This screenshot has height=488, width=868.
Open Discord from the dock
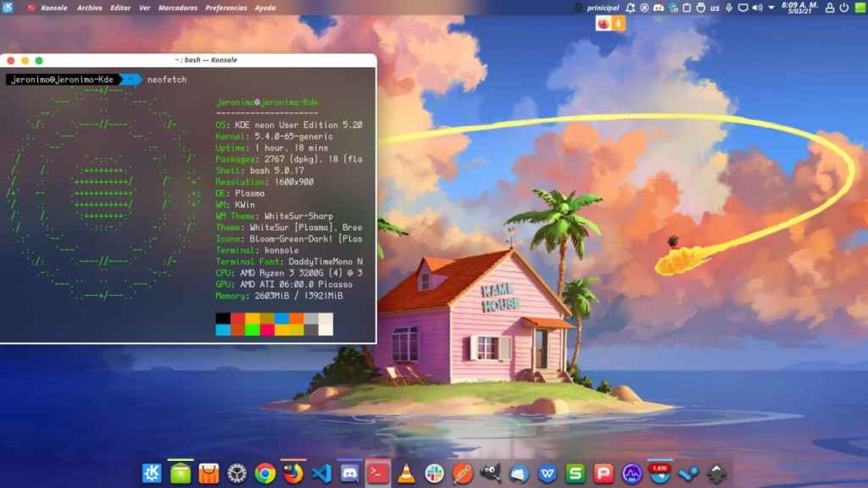(x=349, y=474)
